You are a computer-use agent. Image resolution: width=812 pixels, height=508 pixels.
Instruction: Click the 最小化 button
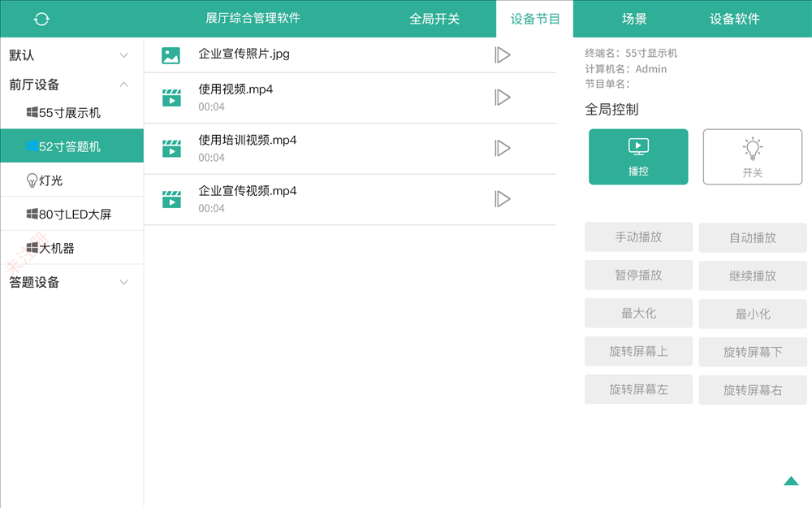(753, 314)
